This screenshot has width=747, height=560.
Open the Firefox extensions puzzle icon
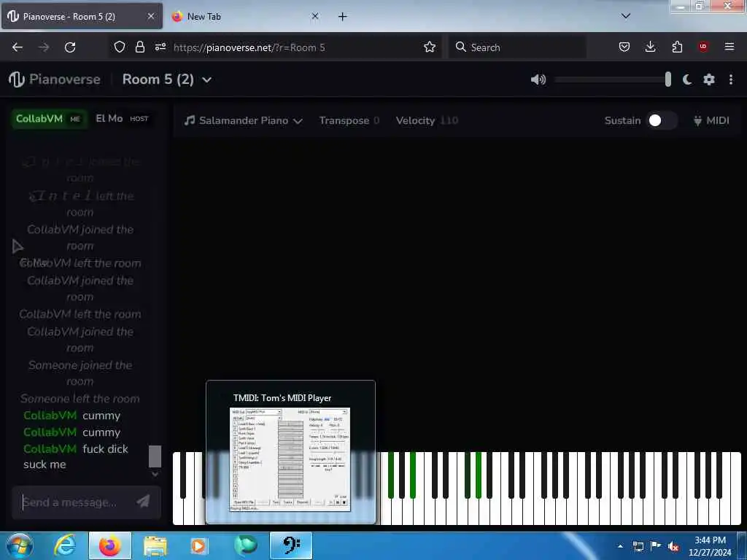[677, 47]
